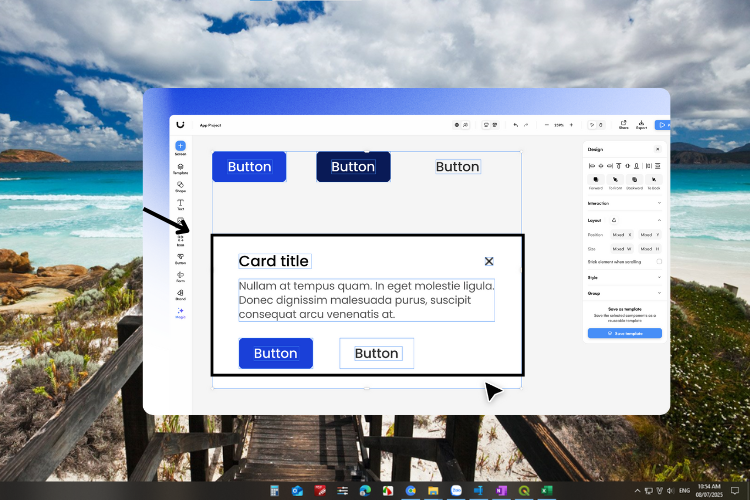750x500 pixels.
Task: Select the dark navy Button on canvas
Action: [353, 167]
